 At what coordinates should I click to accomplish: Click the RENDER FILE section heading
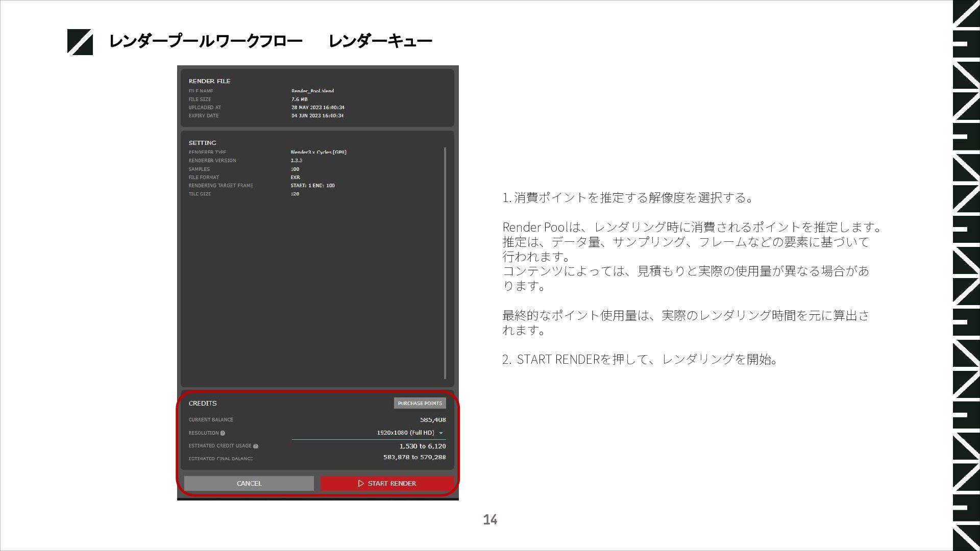[x=209, y=81]
